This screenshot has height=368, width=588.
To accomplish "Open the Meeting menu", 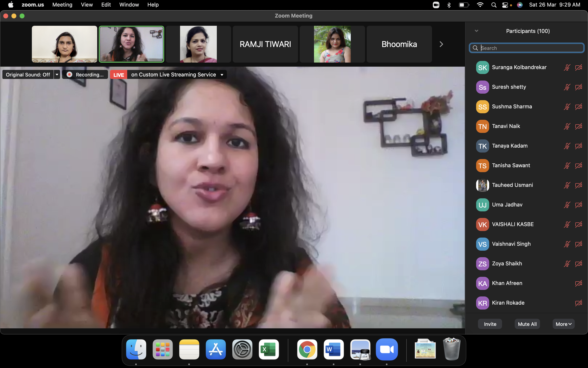I will tap(62, 5).
